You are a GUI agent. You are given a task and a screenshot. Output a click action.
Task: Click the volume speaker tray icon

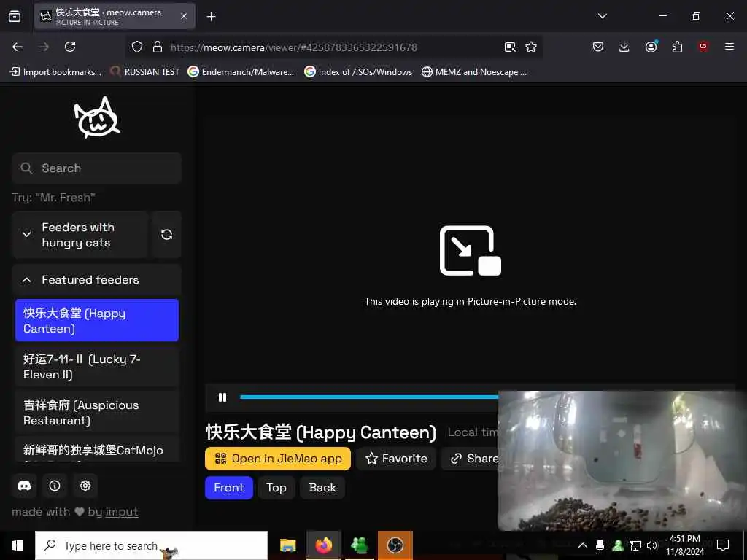click(651, 545)
